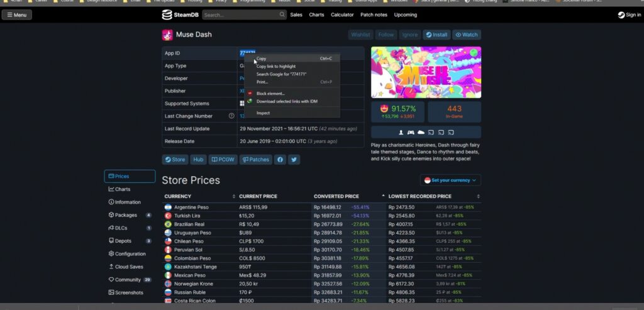Screen dimensions: 644x310
Task: Click the Install button
Action: point(436,35)
